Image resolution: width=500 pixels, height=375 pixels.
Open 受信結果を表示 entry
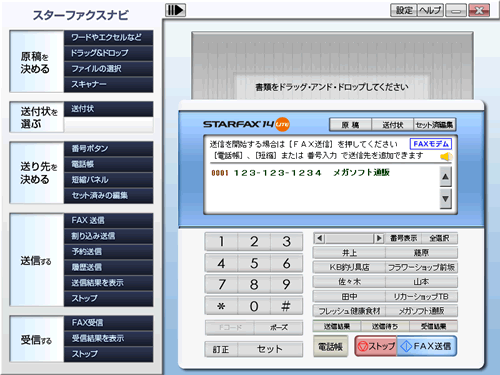pyautogui.click(x=108, y=339)
